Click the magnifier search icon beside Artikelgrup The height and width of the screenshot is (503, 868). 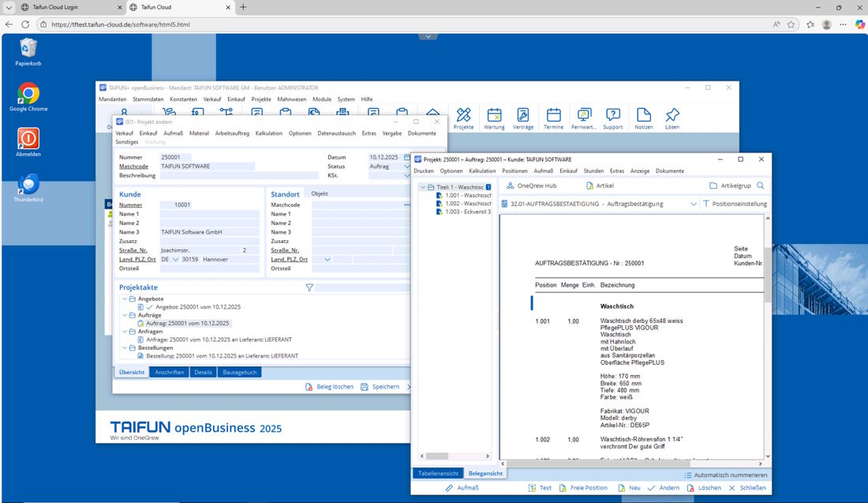[x=761, y=186]
